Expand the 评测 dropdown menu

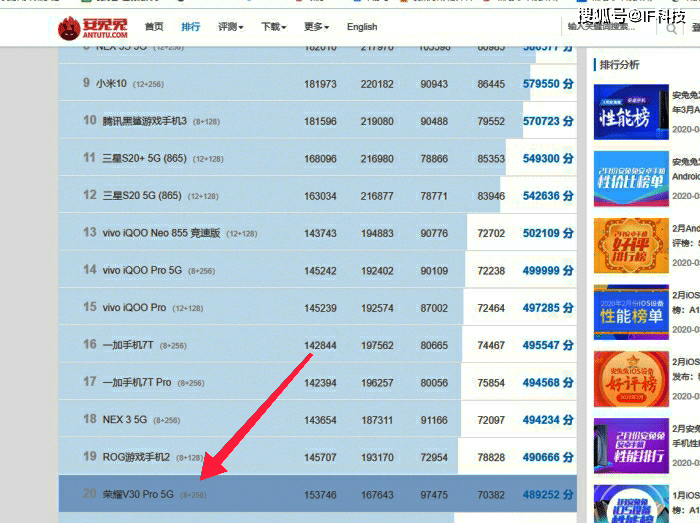click(230, 27)
